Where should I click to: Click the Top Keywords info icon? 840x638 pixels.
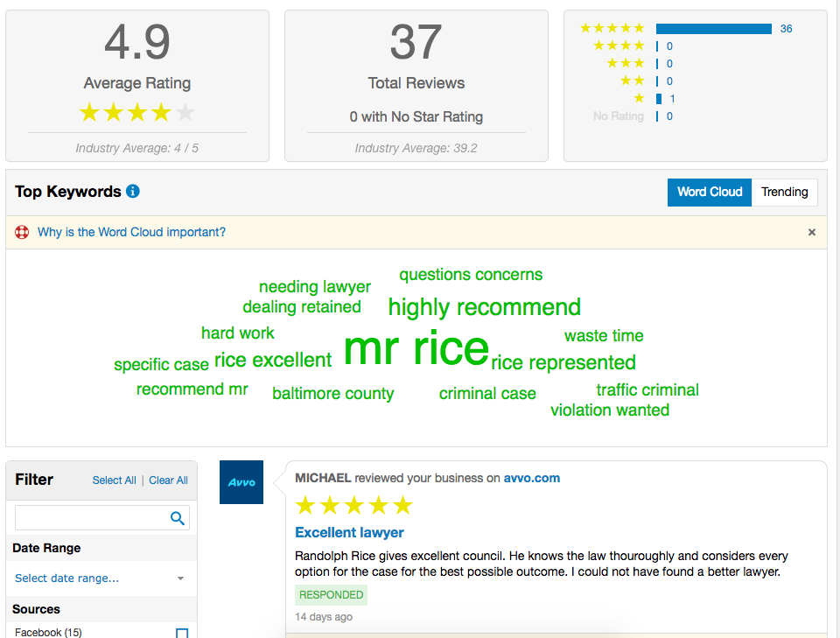[133, 192]
